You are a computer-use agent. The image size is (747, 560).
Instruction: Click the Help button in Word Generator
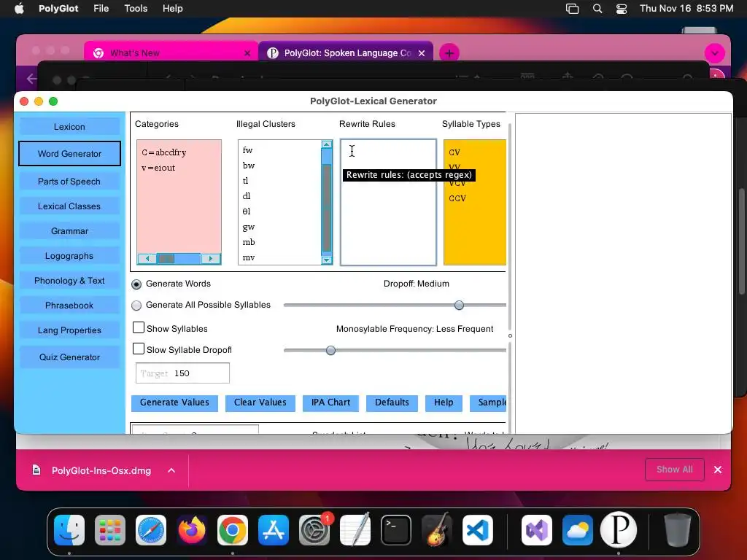pos(443,402)
